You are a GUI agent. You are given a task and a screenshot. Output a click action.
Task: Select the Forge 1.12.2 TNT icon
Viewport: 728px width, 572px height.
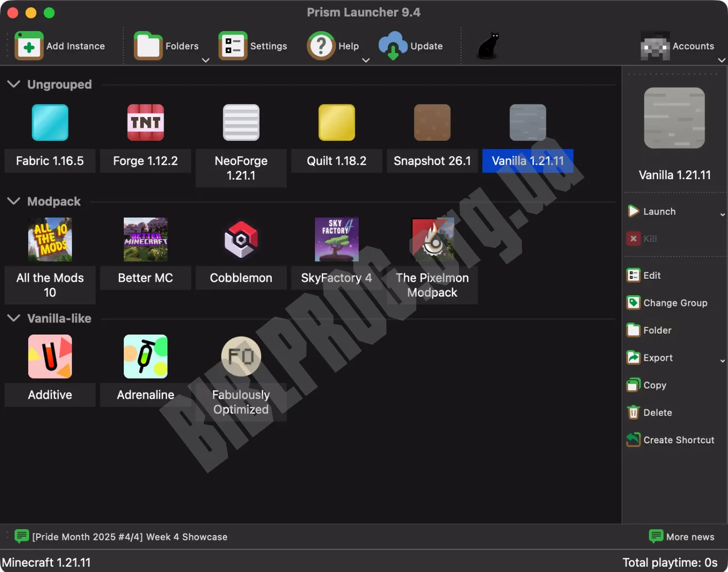146,122
